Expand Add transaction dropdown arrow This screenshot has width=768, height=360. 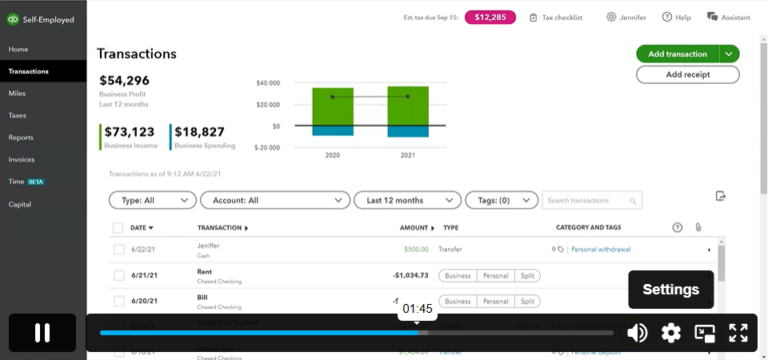click(x=729, y=54)
